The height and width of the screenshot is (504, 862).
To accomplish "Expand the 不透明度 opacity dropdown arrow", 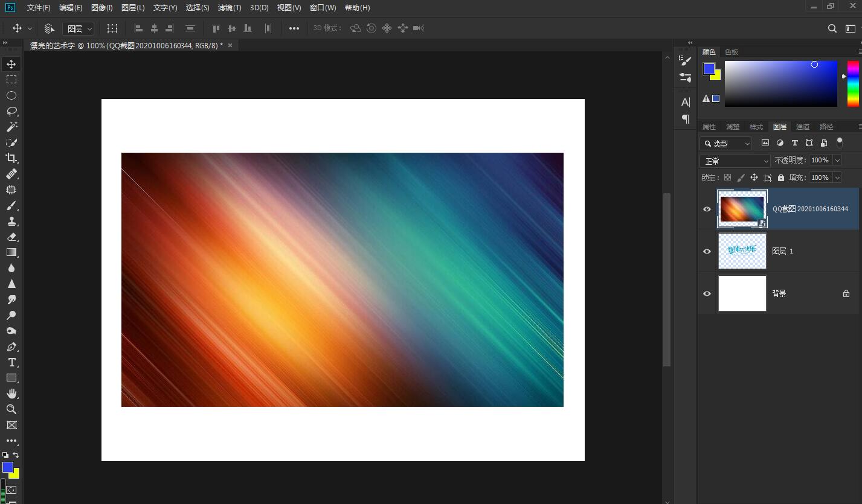I will (837, 160).
